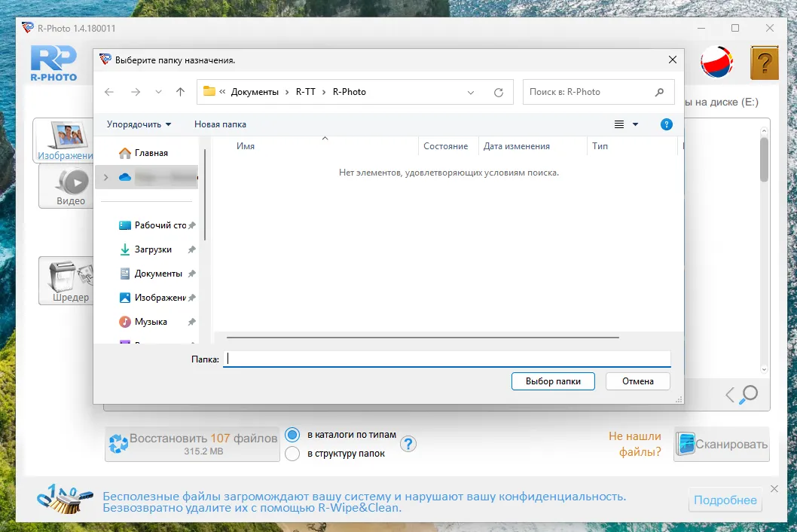Select the Видео category icon
The height and width of the screenshot is (532, 797).
[x=71, y=187]
